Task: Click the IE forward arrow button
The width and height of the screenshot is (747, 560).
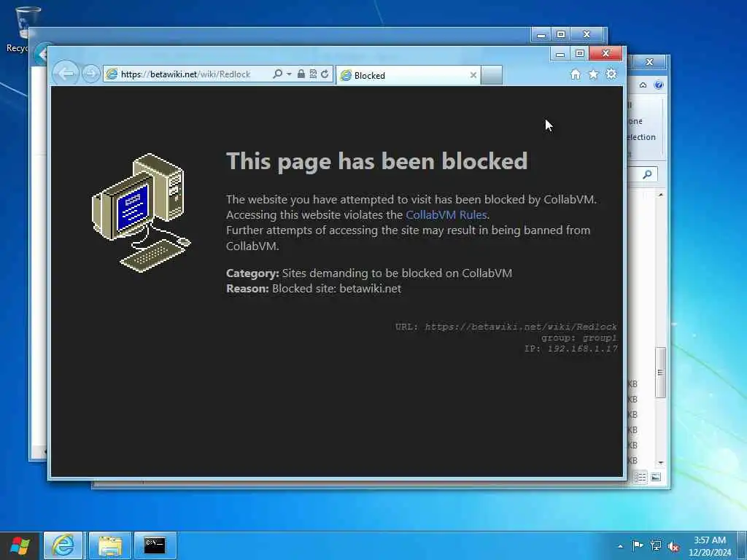Action: tap(90, 74)
